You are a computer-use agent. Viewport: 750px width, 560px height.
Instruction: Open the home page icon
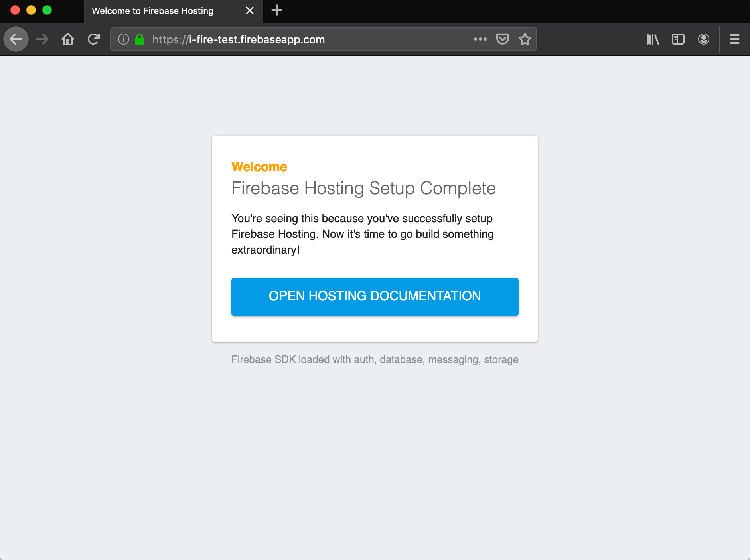coord(68,39)
